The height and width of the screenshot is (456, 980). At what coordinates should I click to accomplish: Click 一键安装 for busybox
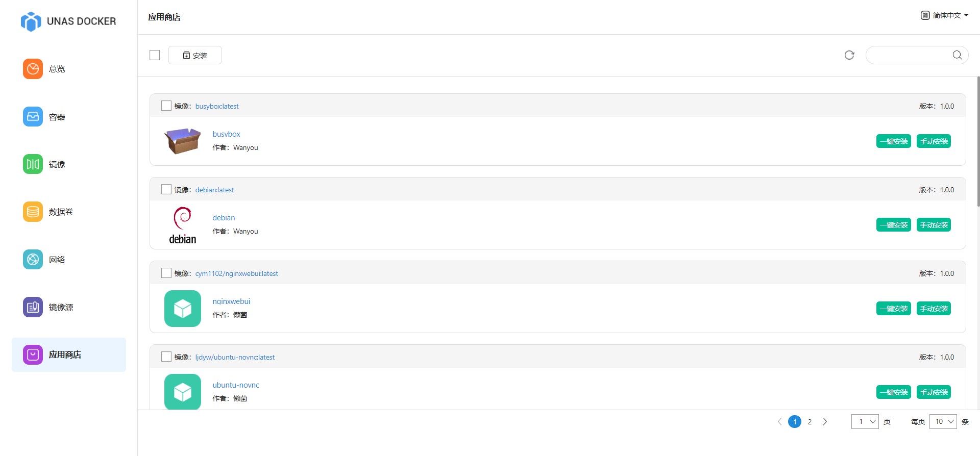click(894, 141)
